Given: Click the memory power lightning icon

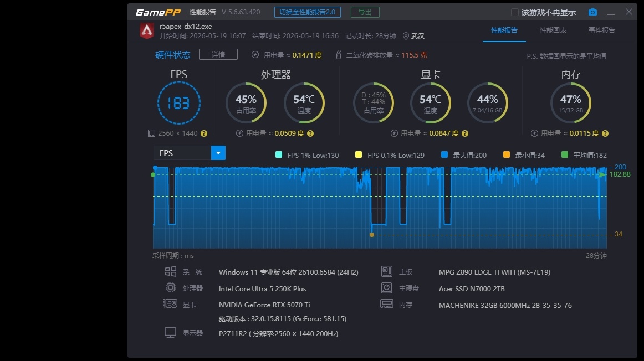Looking at the screenshot, I should click(534, 133).
